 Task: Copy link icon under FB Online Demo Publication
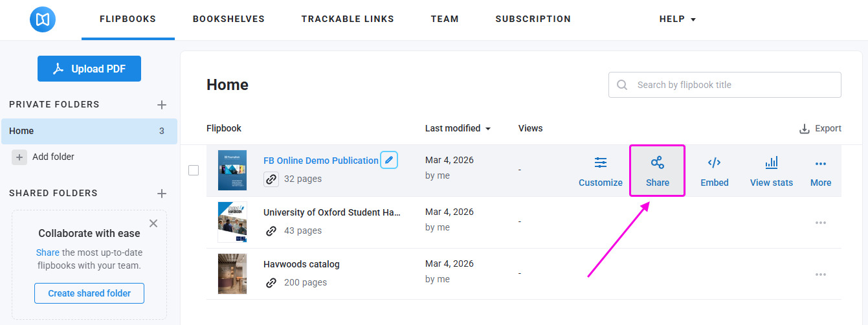(x=271, y=179)
